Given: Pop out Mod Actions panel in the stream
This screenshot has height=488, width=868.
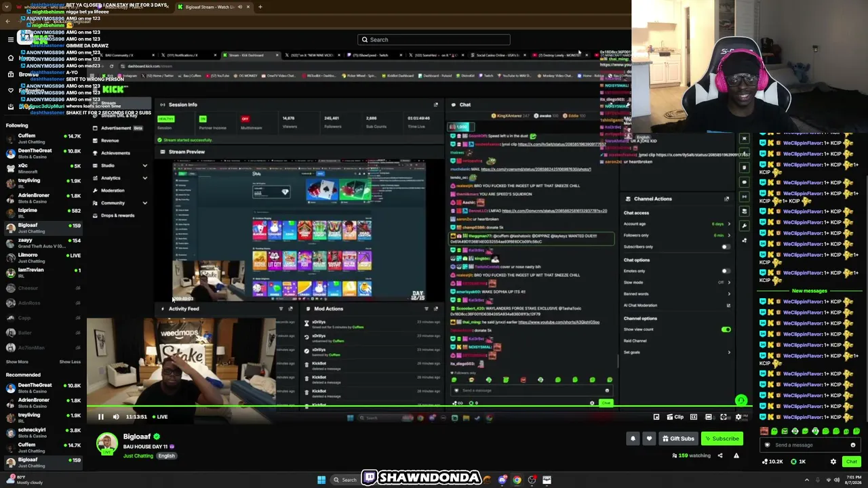Looking at the screenshot, I should [436, 308].
